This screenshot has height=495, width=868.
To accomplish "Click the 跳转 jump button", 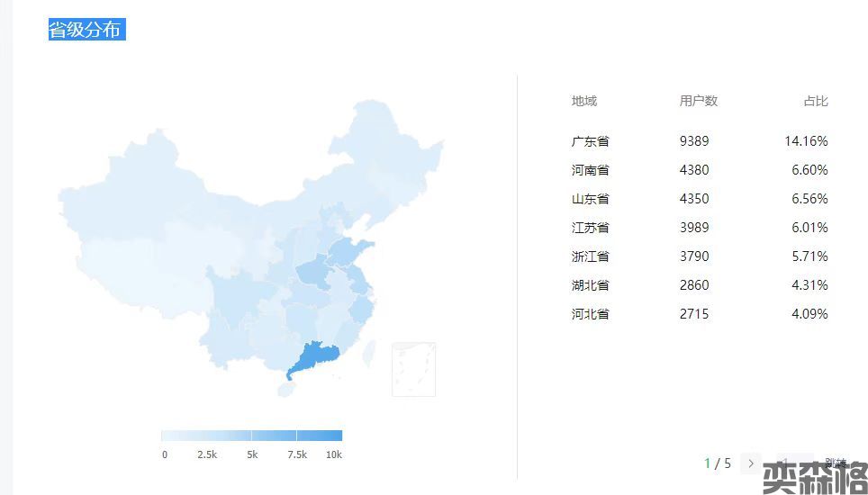I will 836,463.
